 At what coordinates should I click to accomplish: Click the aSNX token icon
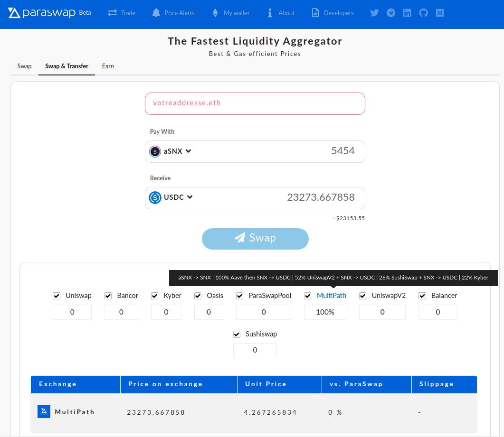point(155,151)
